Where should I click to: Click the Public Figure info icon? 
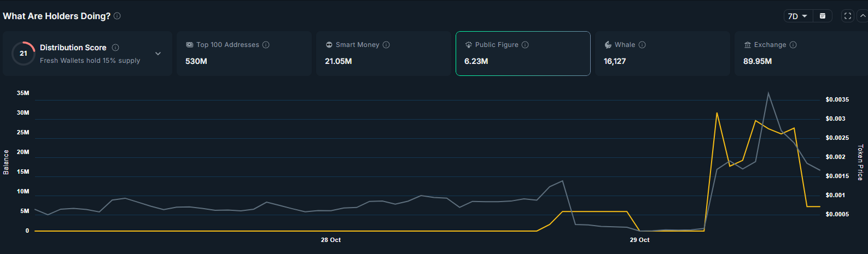(x=525, y=45)
